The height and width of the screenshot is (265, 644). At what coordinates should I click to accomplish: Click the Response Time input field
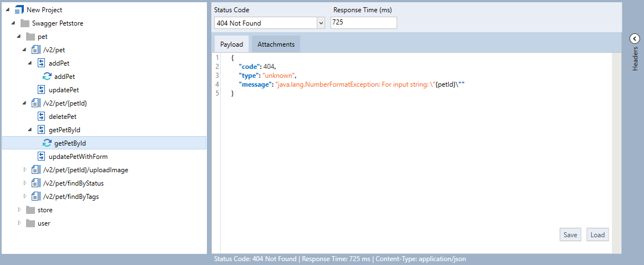(x=363, y=23)
